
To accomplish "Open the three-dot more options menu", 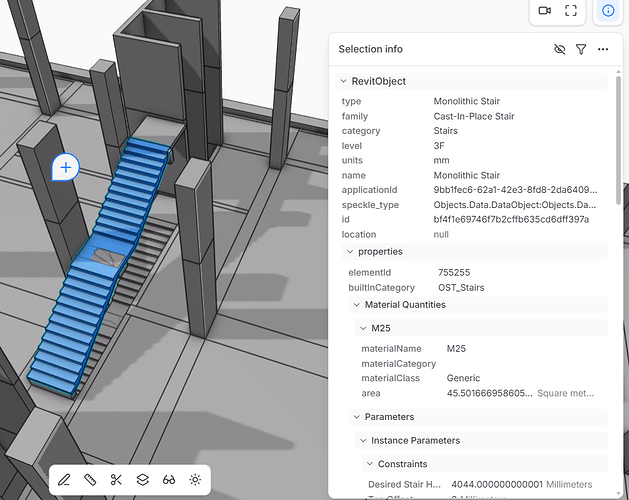I will 603,49.
